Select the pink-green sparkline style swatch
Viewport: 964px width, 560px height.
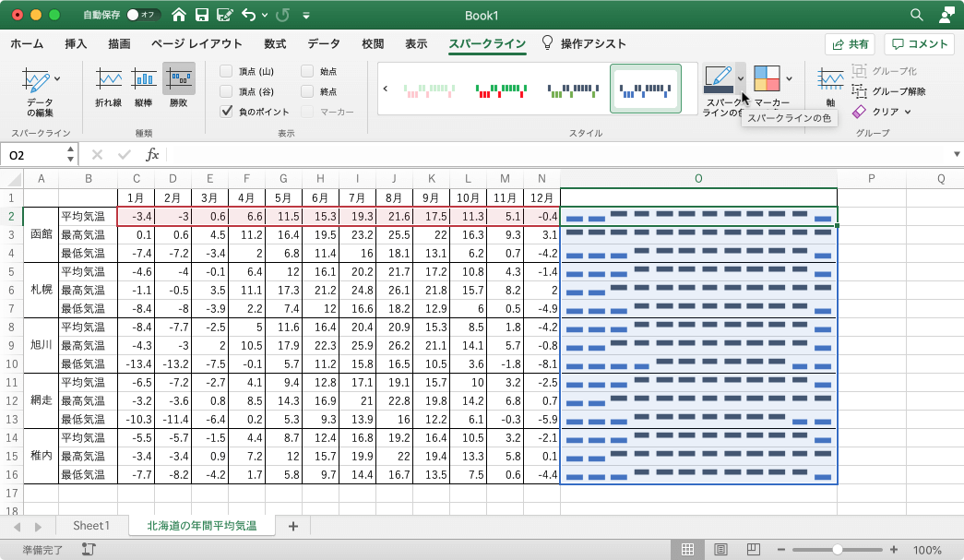[x=430, y=91]
